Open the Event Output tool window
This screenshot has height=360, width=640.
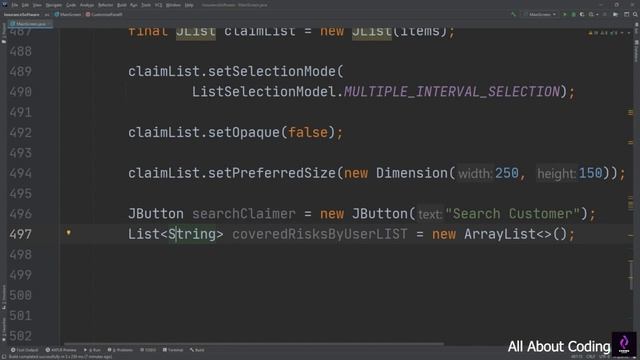point(24,350)
